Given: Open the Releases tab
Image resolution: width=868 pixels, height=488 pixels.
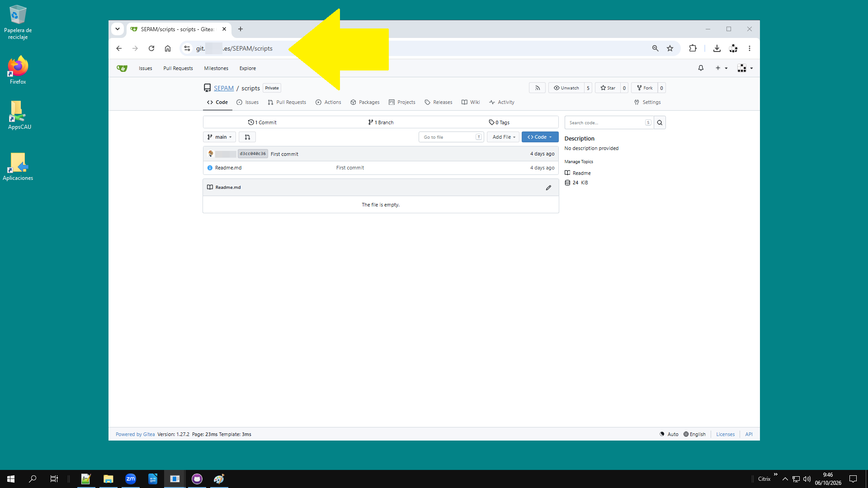Looking at the screenshot, I should click(438, 103).
